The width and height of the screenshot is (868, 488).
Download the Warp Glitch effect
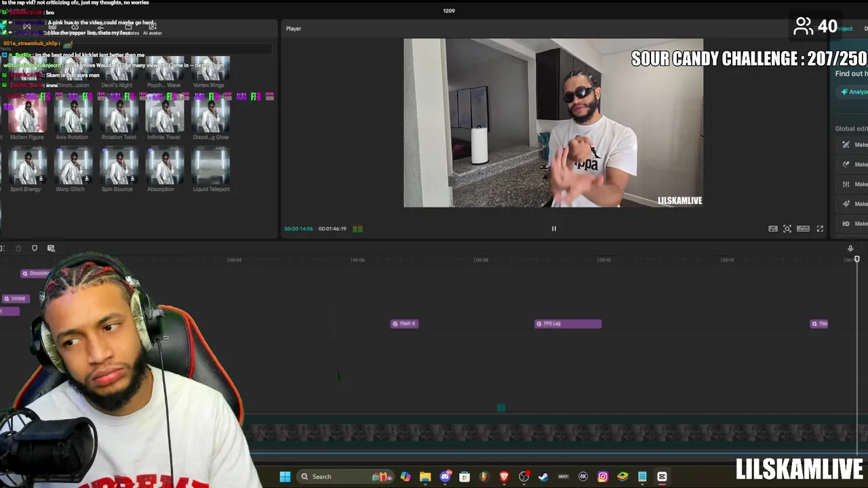point(87,179)
